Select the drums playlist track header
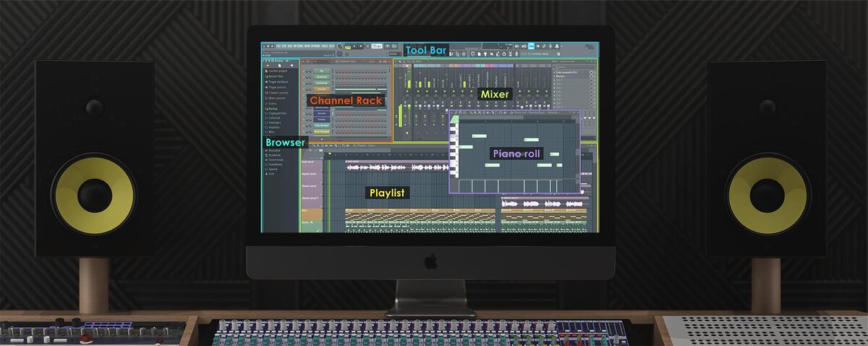 pyautogui.click(x=312, y=226)
